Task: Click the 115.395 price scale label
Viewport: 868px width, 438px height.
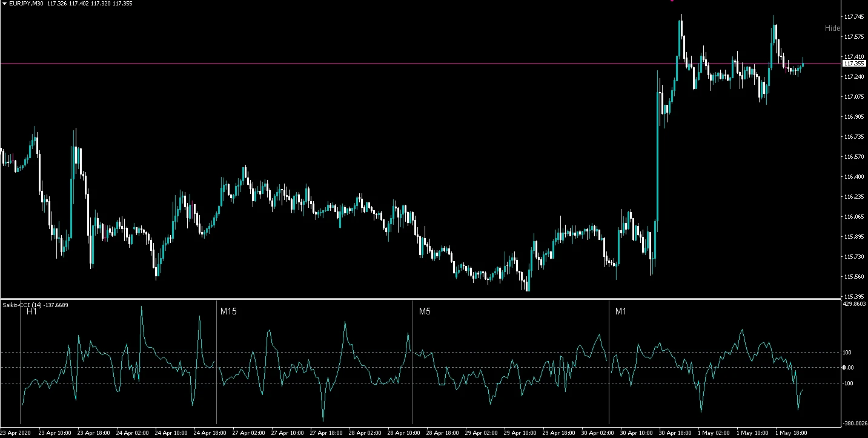Action: (853, 297)
